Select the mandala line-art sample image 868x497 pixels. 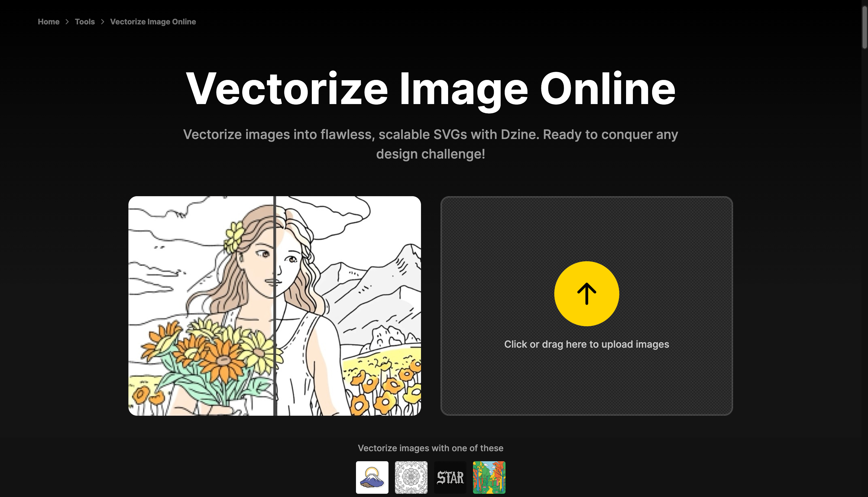coord(411,477)
